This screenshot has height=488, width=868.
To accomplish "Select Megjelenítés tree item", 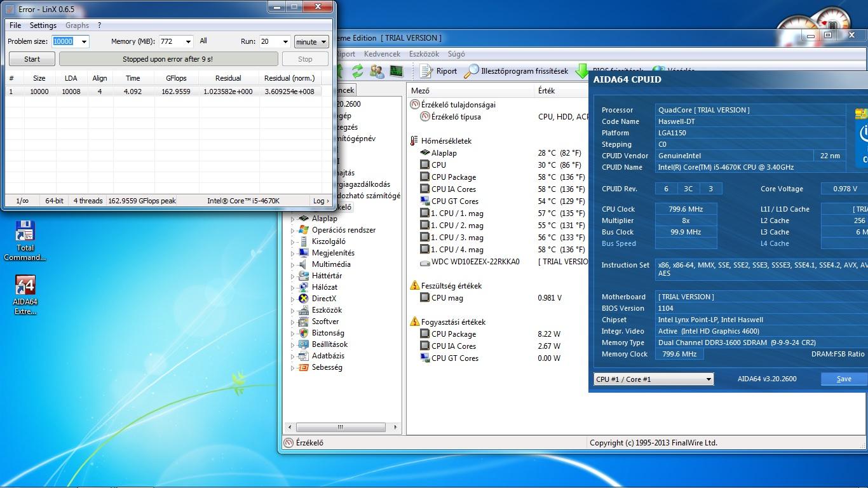I will 333,253.
